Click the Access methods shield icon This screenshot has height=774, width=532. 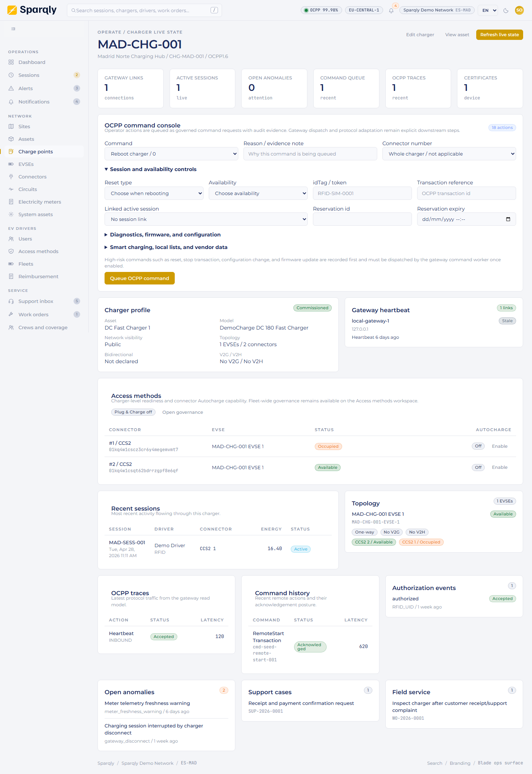pyautogui.click(x=11, y=251)
